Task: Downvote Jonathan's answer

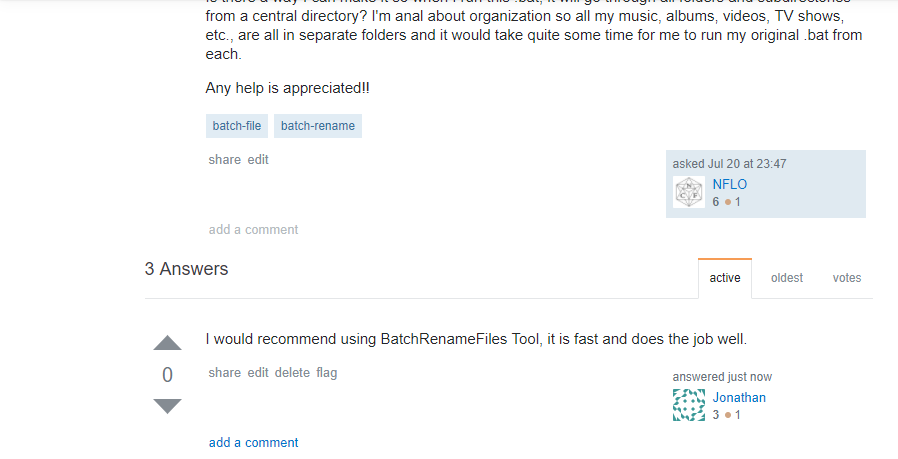Action: pyautogui.click(x=167, y=406)
